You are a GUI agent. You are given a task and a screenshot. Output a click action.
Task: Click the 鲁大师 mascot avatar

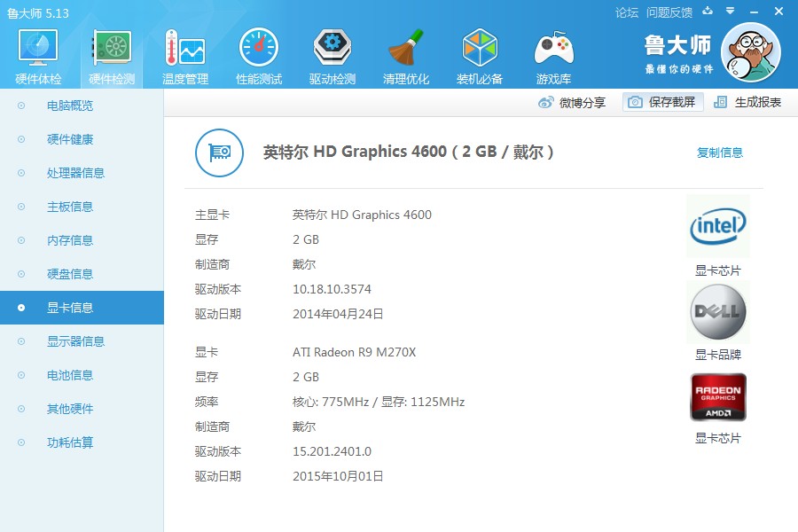pos(751,52)
